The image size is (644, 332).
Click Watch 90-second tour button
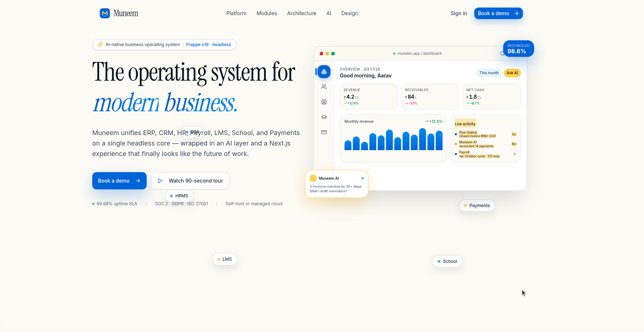coord(190,181)
